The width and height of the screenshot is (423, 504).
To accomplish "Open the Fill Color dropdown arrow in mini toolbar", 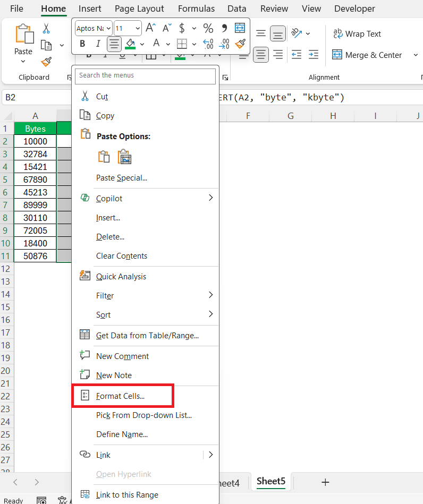I will (142, 44).
